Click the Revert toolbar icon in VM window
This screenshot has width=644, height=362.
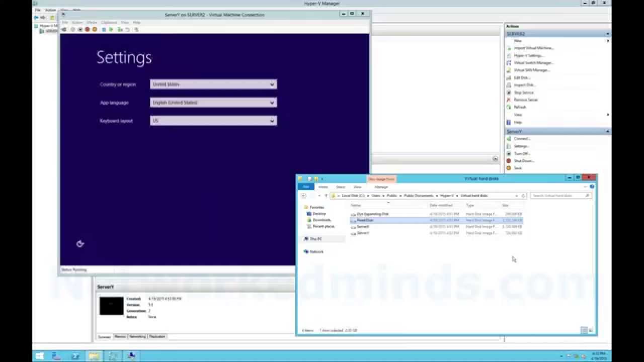[127, 30]
